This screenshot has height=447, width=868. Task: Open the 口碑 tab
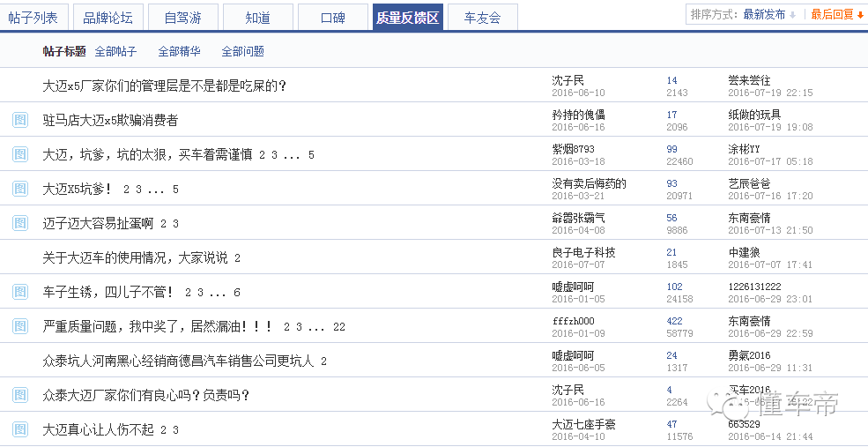[333, 18]
